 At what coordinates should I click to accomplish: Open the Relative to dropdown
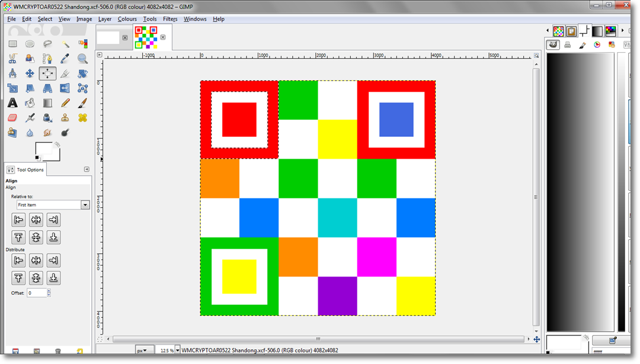pyautogui.click(x=53, y=205)
